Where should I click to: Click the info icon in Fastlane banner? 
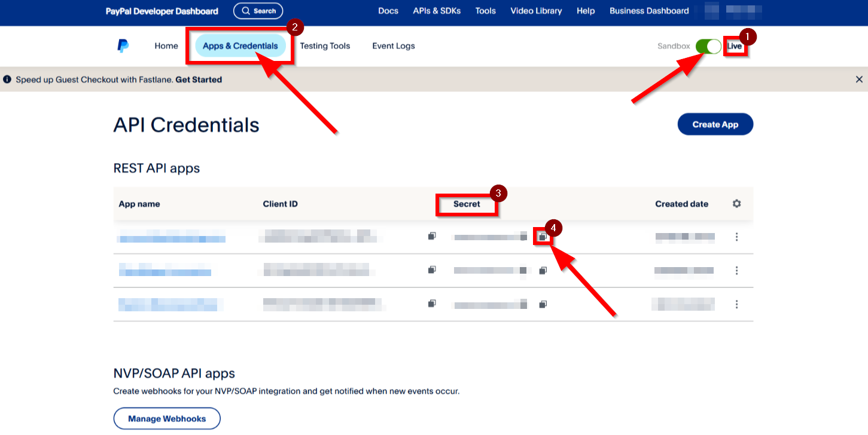tap(7, 79)
